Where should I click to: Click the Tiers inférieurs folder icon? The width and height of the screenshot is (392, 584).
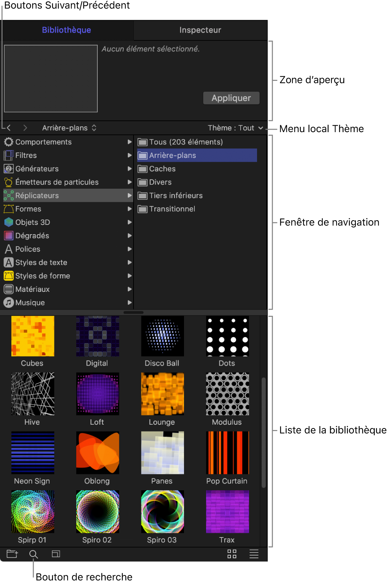click(x=143, y=196)
